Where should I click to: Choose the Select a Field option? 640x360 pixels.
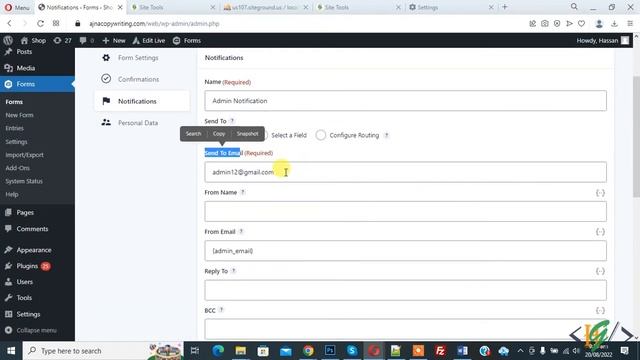pos(289,135)
